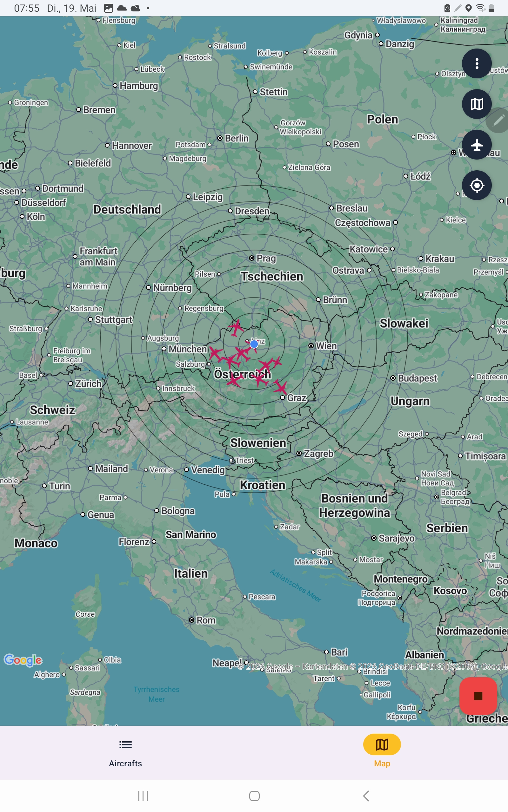
Task: Open the three-dot overflow menu button
Action: 477,63
